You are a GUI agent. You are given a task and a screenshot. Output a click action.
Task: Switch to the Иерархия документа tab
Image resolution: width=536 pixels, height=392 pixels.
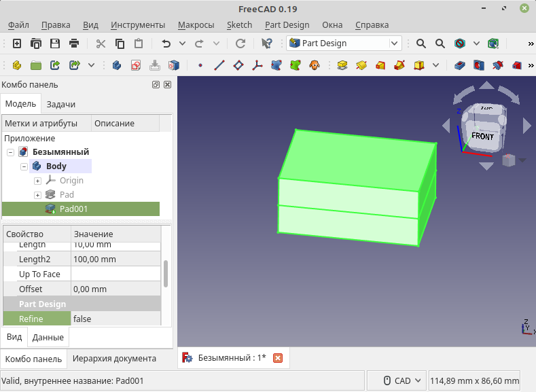click(x=114, y=359)
